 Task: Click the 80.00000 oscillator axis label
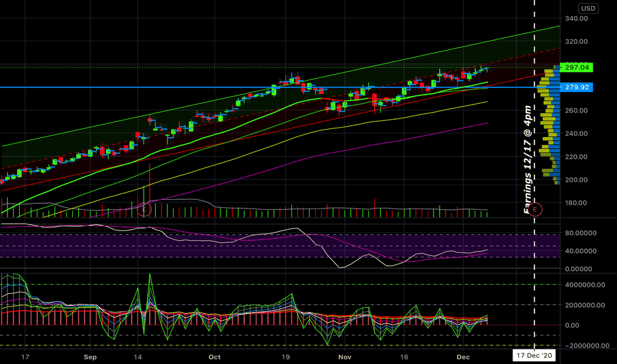tap(581, 233)
